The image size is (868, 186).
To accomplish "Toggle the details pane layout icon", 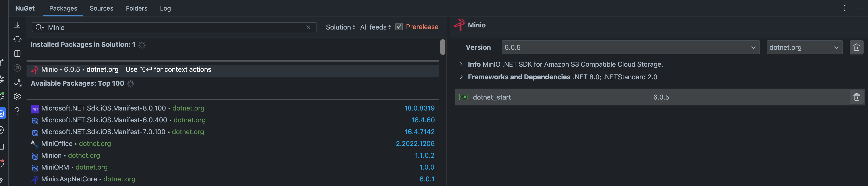I will tap(17, 54).
